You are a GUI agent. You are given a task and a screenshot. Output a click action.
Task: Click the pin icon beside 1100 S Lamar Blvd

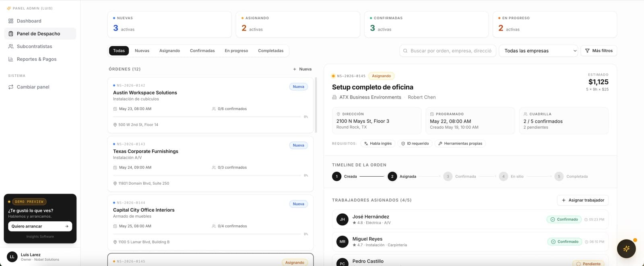click(115, 242)
